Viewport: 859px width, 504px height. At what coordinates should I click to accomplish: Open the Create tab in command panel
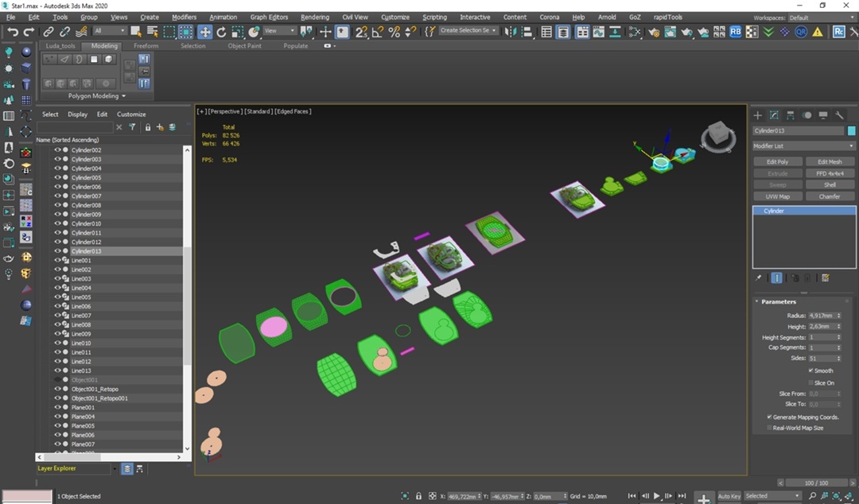tap(758, 115)
